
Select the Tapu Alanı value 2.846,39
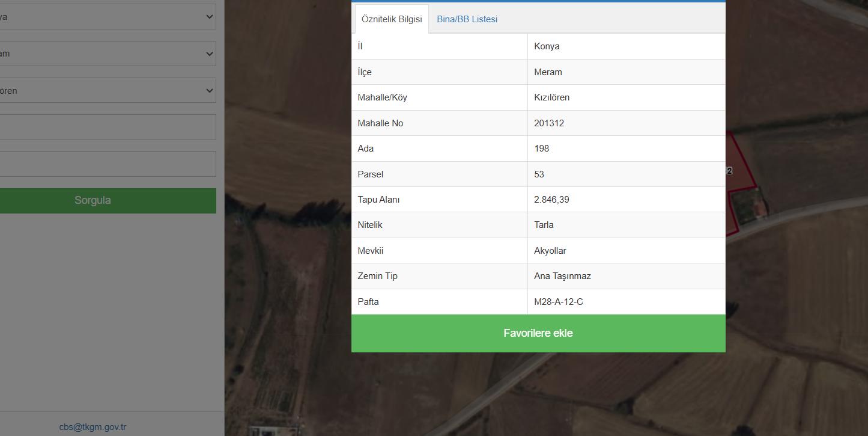(x=551, y=200)
